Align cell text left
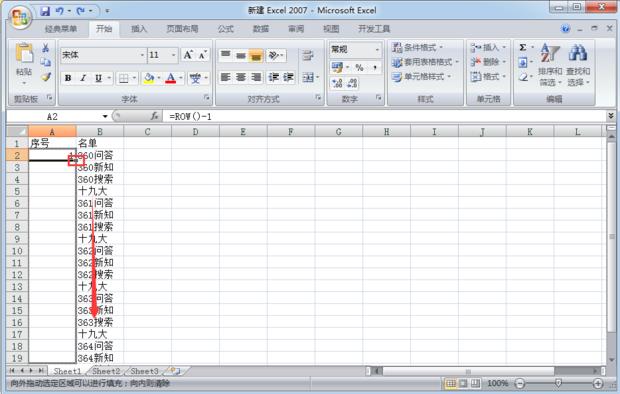The width and height of the screenshot is (620, 394). click(x=225, y=77)
